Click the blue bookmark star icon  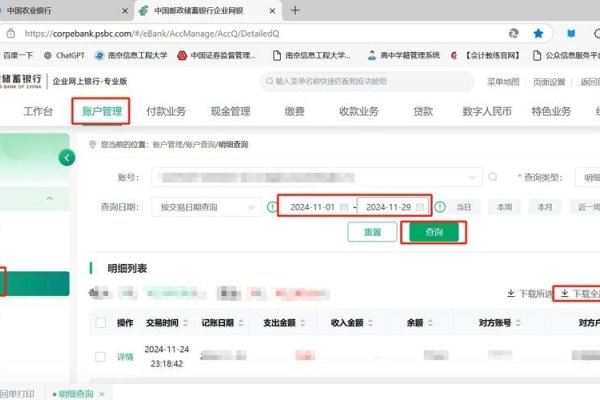tap(538, 34)
